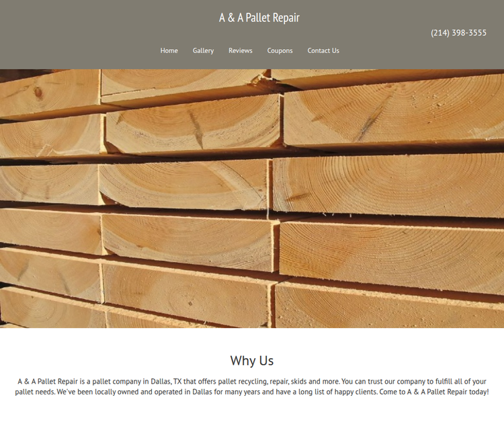Click the 'Come to A & A Pallet Repair today!' sentence

tap(434, 392)
